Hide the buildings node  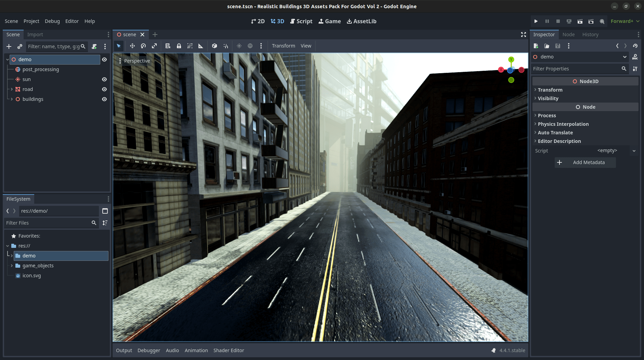pyautogui.click(x=104, y=99)
